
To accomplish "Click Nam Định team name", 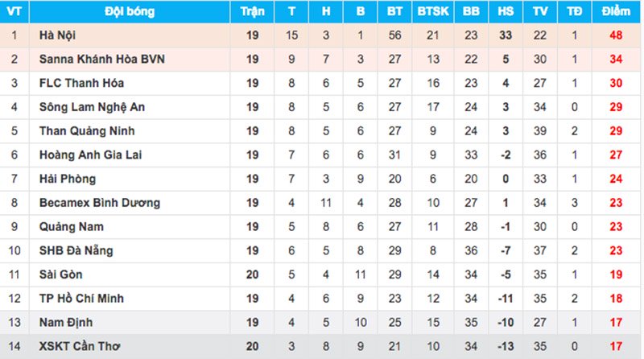I will (x=66, y=323).
